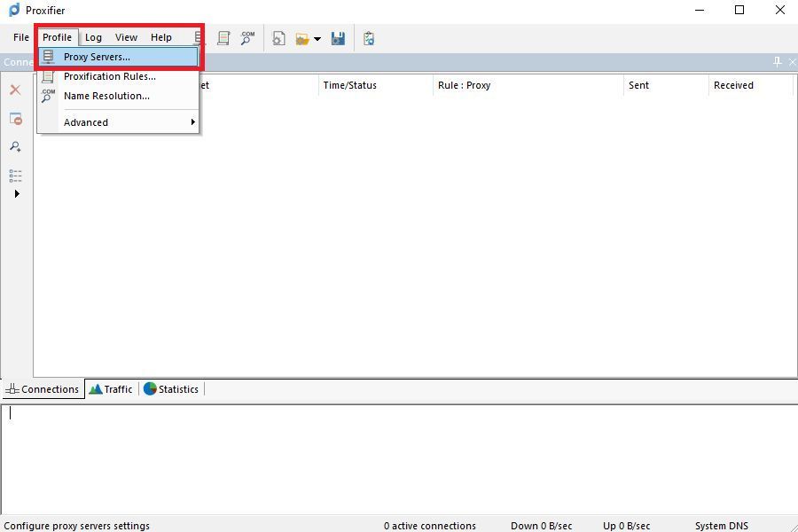Switch to the Traffic tab
Image resolution: width=798 pixels, height=532 pixels.
pos(111,389)
